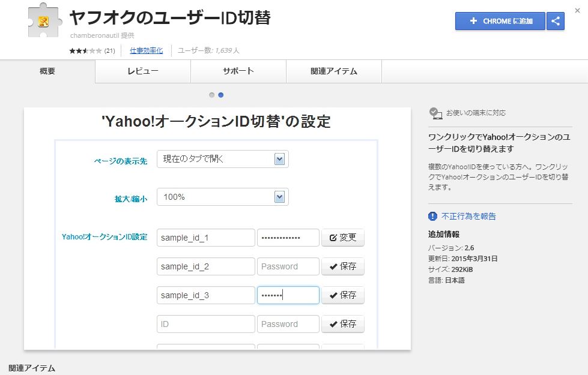
Task: Click 保存 button for sample_id_2
Action: pyautogui.click(x=343, y=266)
